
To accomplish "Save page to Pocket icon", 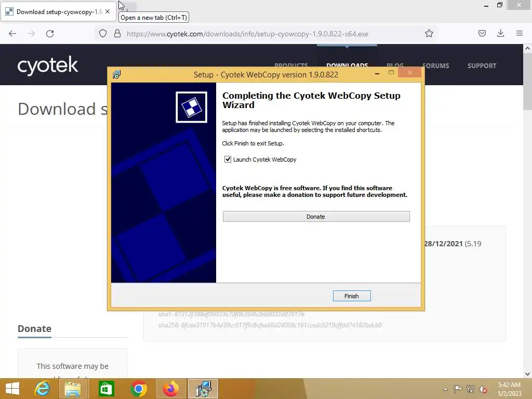I will 482,34.
